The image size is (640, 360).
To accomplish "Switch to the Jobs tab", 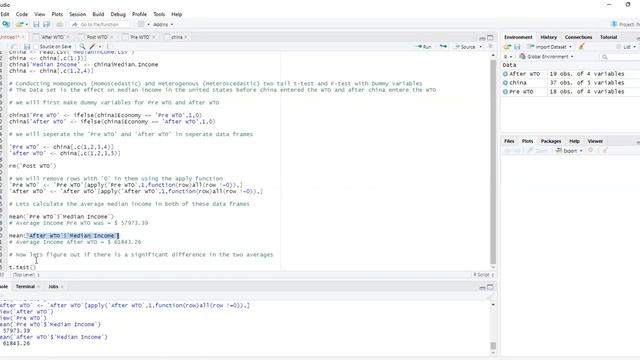I will pyautogui.click(x=53, y=287).
